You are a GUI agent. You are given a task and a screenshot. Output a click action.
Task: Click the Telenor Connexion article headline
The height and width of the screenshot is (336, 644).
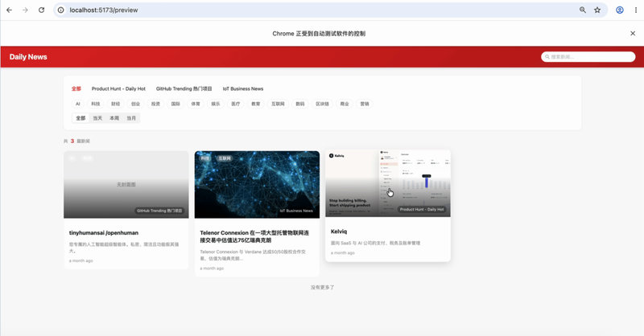click(x=254, y=236)
